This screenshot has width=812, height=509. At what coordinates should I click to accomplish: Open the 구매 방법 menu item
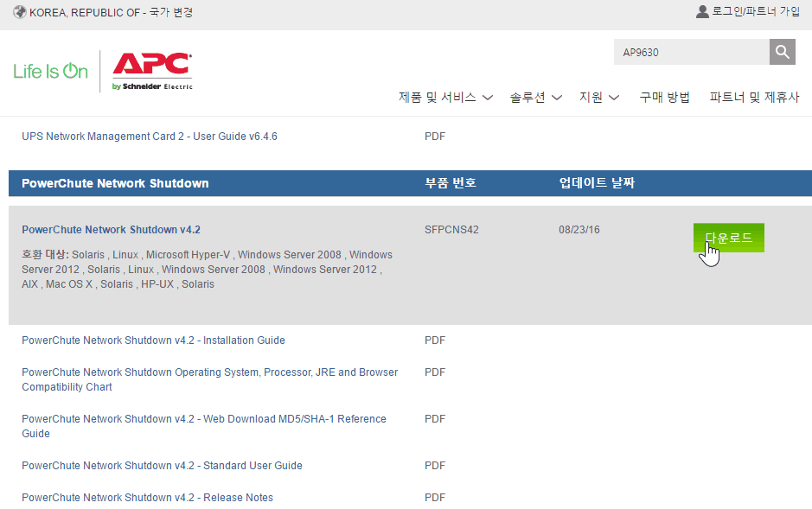coord(664,98)
